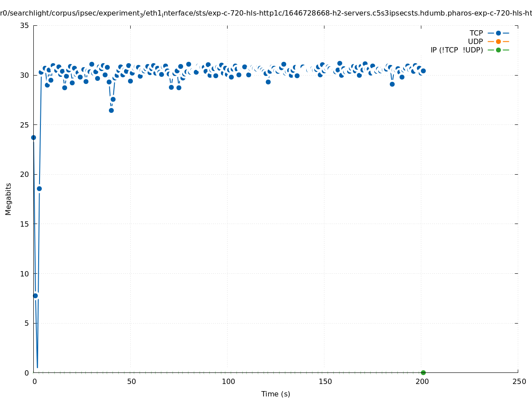Click the 35 tick label on y-axis
The height and width of the screenshot is (400, 532).
click(25, 26)
